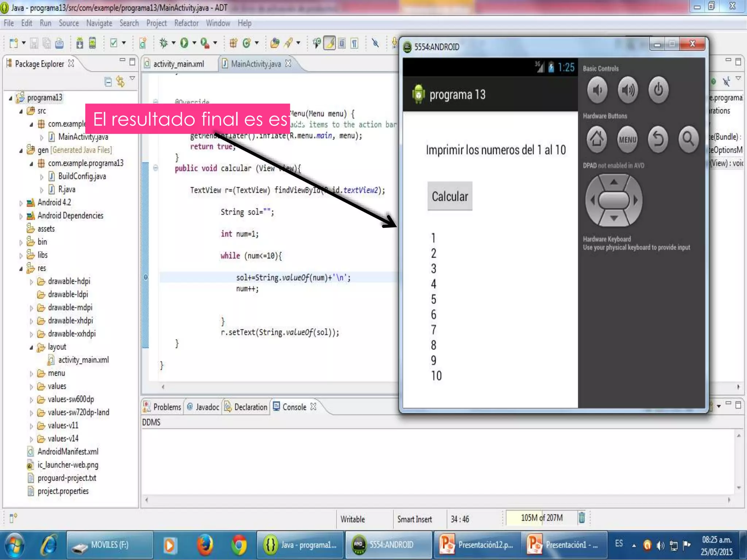Click the emulator search hardware button

pyautogui.click(x=688, y=139)
